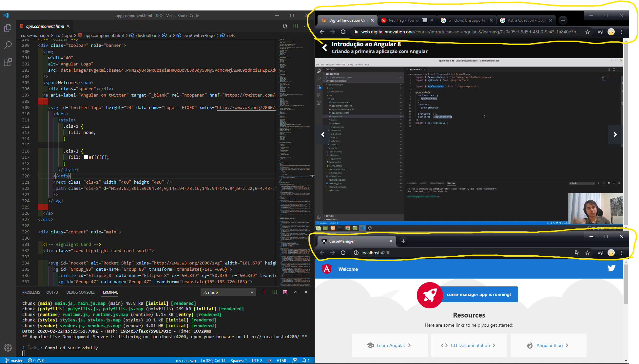The height and width of the screenshot is (364, 639).
Task: Bookmark the localhost:4200 page with star
Action: coord(588,253)
